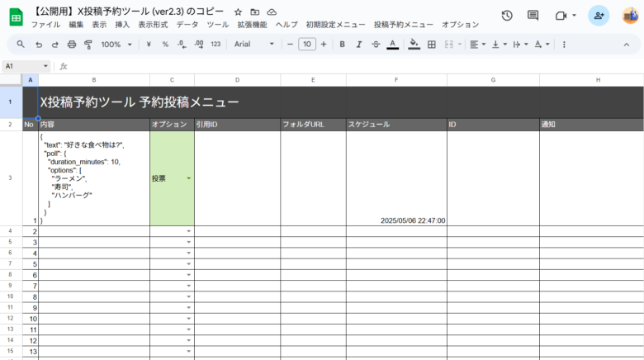Screen dimensions: 644x360
Task: Open option dropdown in No 5 row
Action: coord(188,264)
